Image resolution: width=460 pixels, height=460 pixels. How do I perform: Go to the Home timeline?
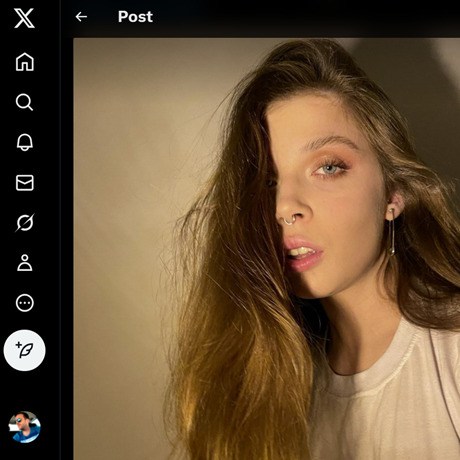pos(25,62)
